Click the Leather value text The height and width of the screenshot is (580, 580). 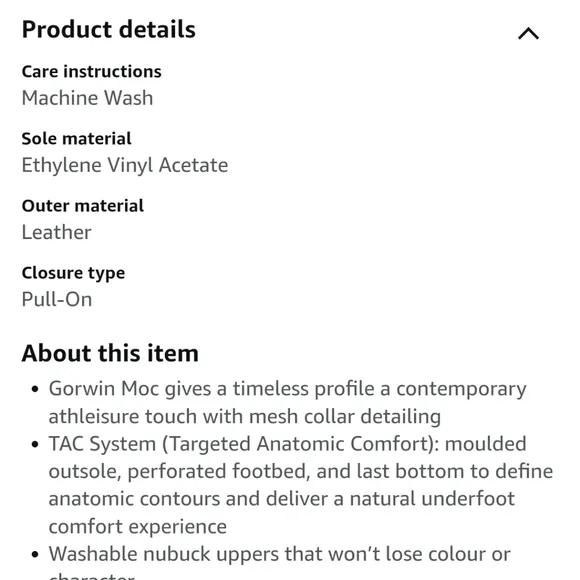(x=56, y=232)
